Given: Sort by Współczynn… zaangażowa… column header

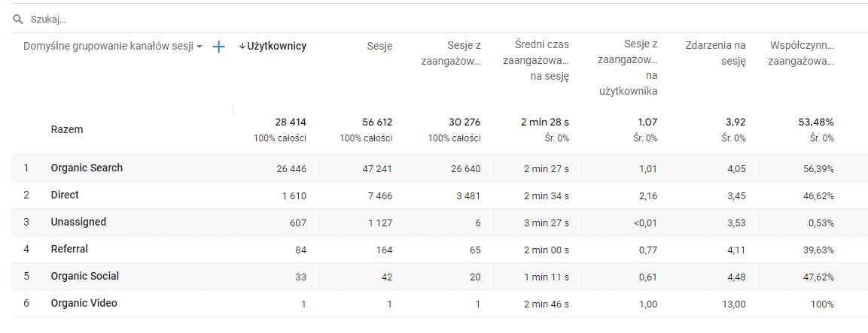Looking at the screenshot, I should tap(801, 53).
